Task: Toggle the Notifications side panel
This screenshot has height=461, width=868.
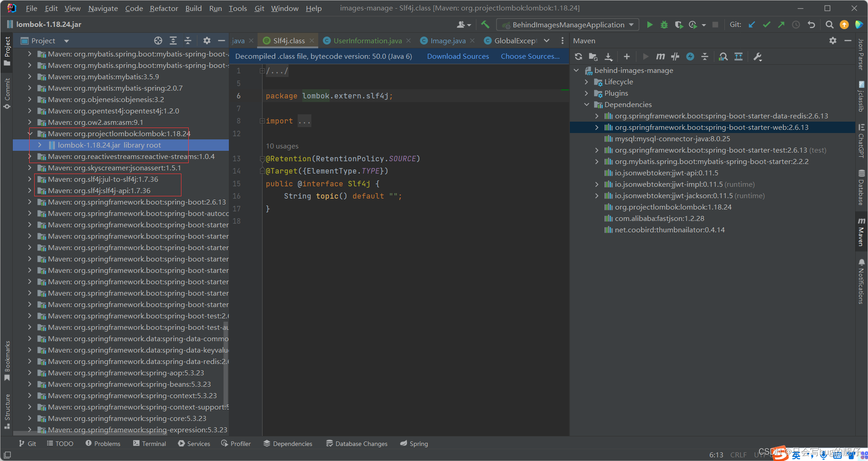Action: [x=861, y=281]
